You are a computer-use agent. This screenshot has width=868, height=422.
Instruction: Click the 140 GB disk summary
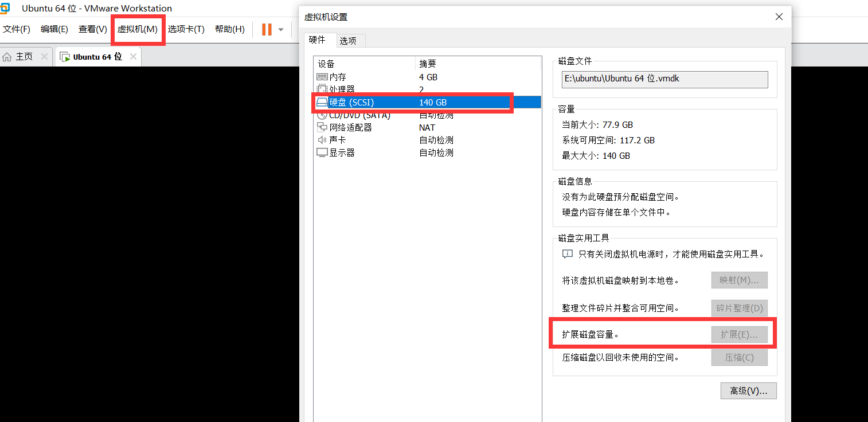[433, 102]
